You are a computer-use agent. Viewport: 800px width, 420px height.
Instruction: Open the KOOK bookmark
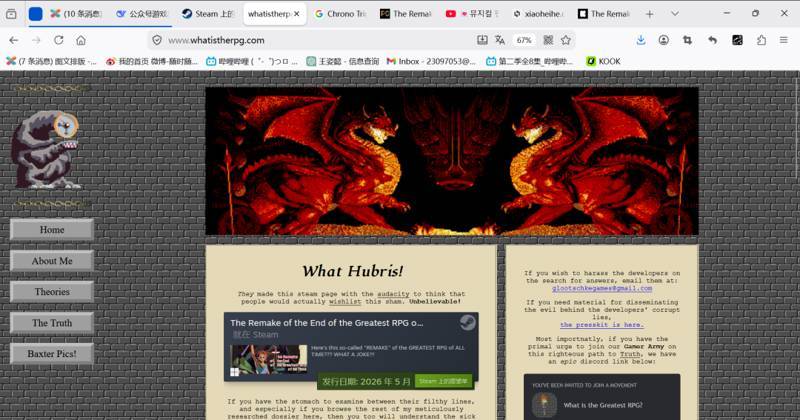(x=604, y=61)
